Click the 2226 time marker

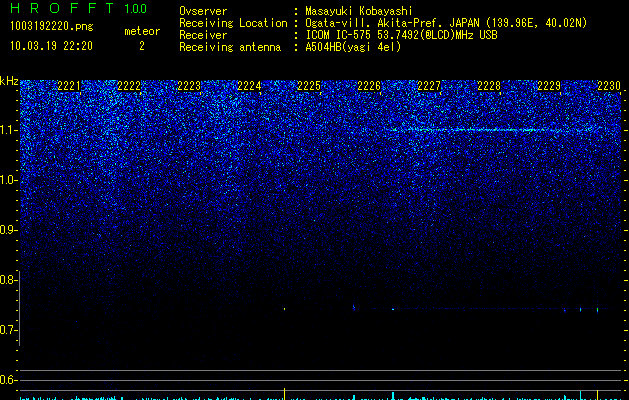tap(369, 86)
